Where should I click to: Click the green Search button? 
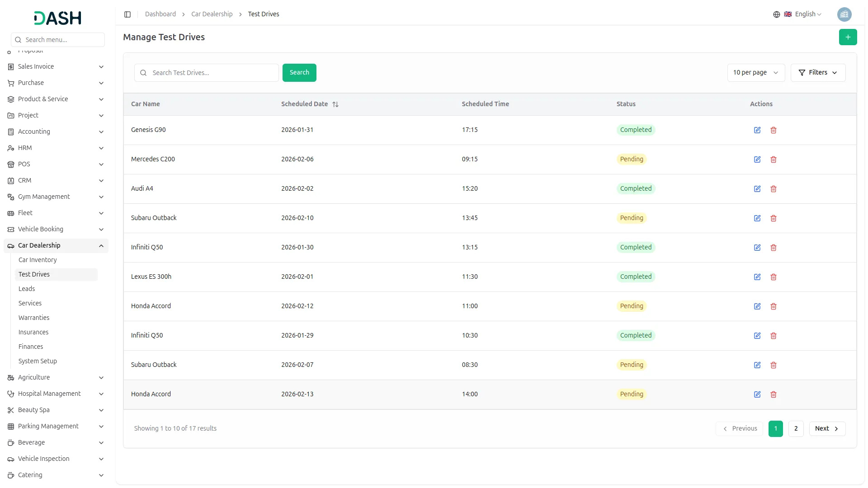[299, 73]
